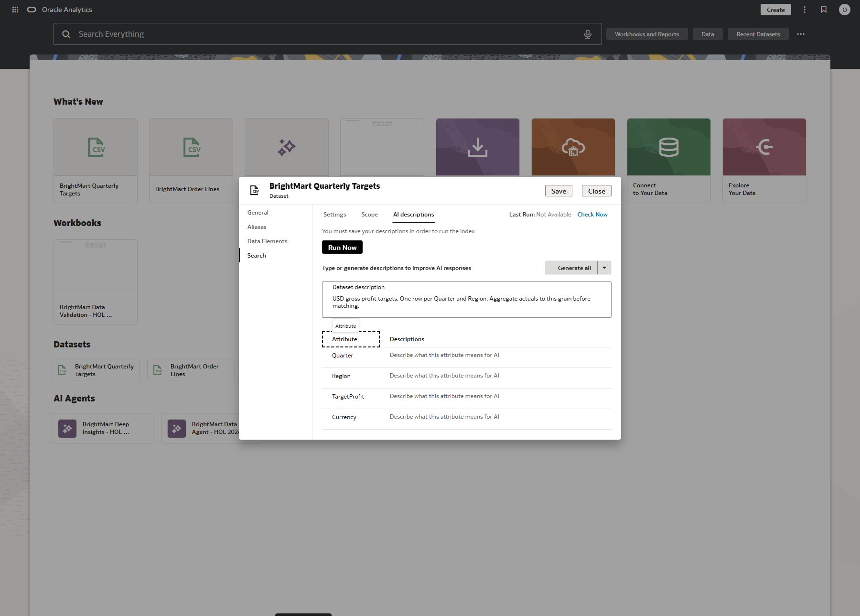
Task: Click the Attribute column header
Action: (x=351, y=339)
